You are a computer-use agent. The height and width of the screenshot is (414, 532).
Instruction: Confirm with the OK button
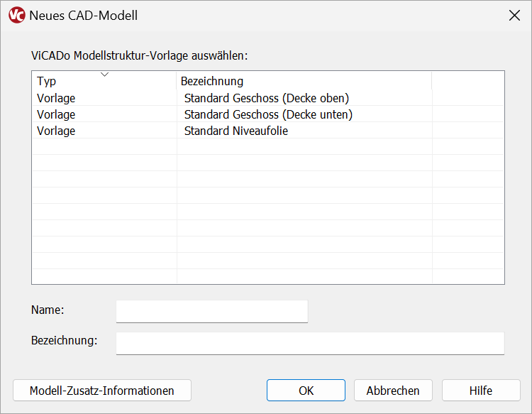(306, 391)
